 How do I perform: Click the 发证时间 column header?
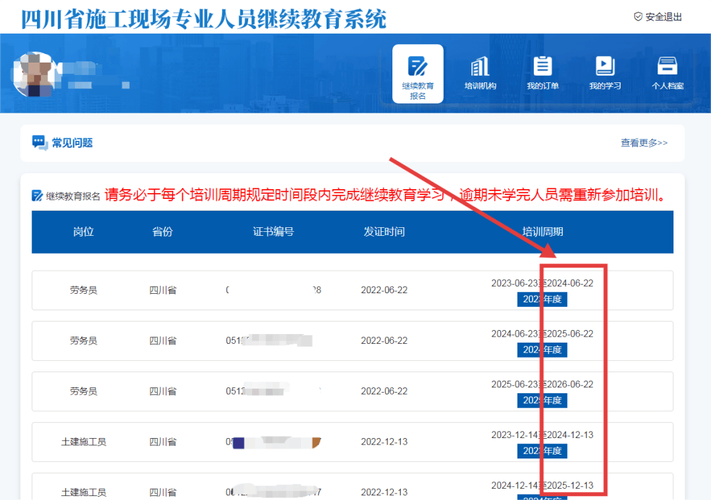(384, 232)
